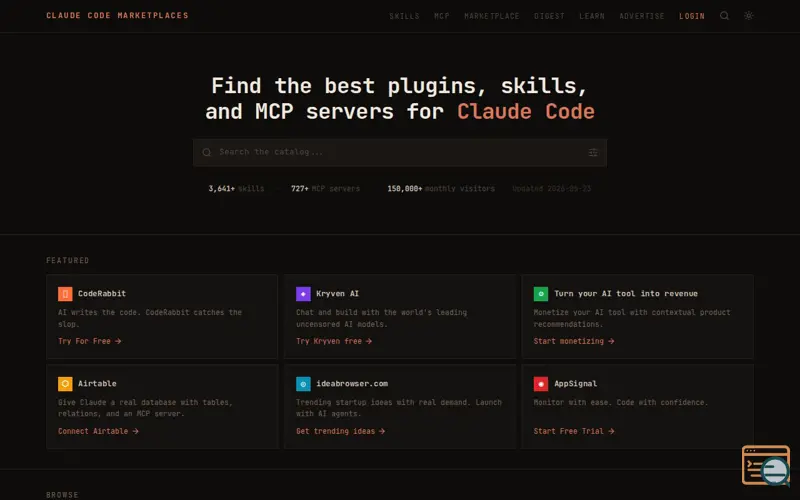Click Start Free Trial link

pos(574,431)
